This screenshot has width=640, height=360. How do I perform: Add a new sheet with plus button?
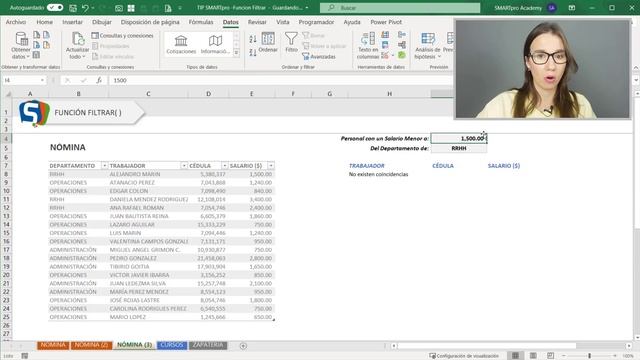coord(243,346)
